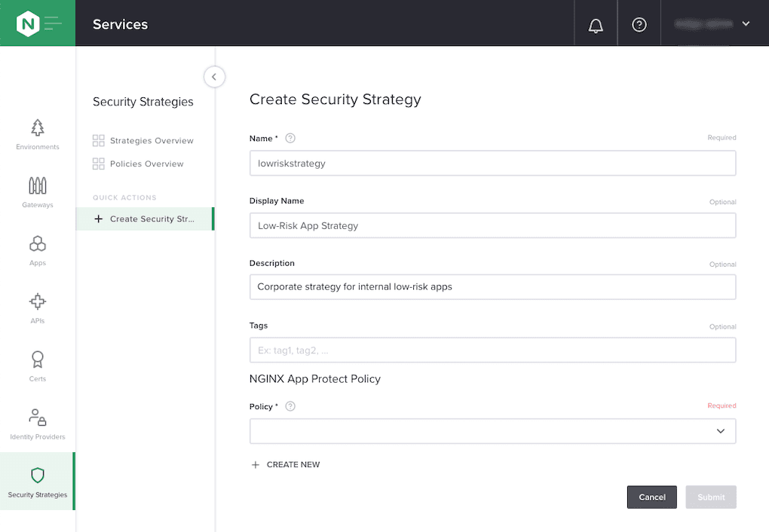
Task: Open Policies Overview menu item
Action: [x=146, y=164]
